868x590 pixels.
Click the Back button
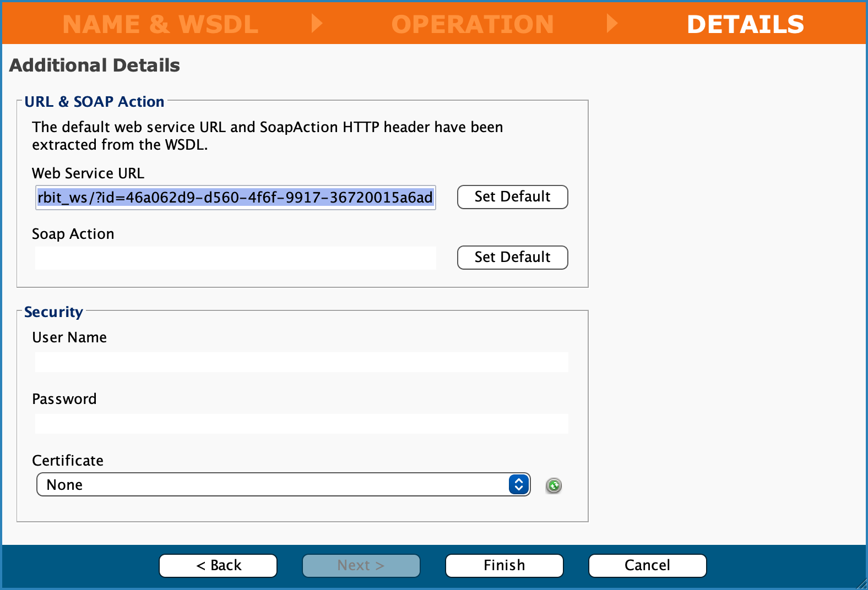point(218,566)
